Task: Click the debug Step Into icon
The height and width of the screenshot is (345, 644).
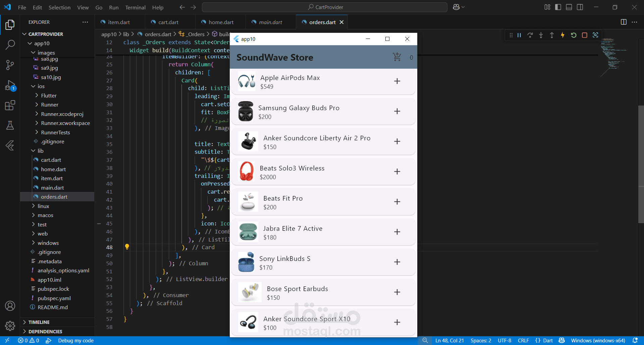Action: [541, 35]
